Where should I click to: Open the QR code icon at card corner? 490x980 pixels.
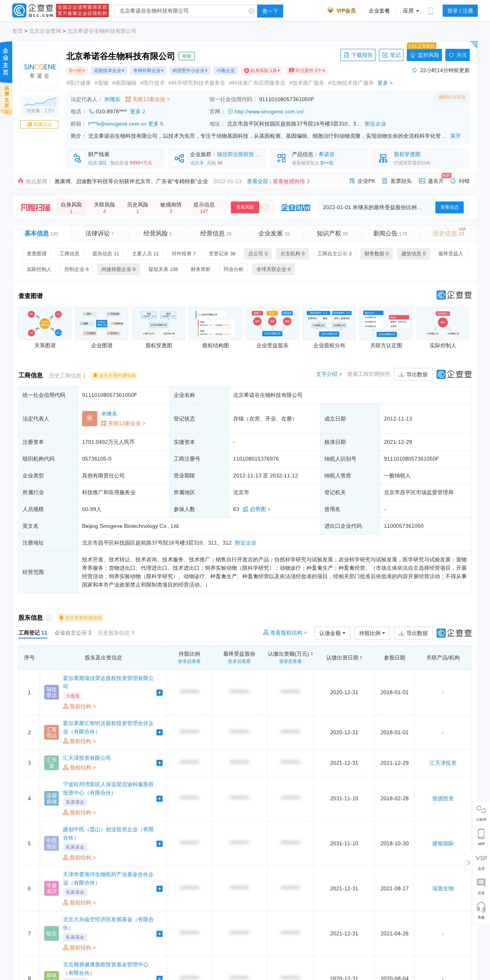pos(474,45)
